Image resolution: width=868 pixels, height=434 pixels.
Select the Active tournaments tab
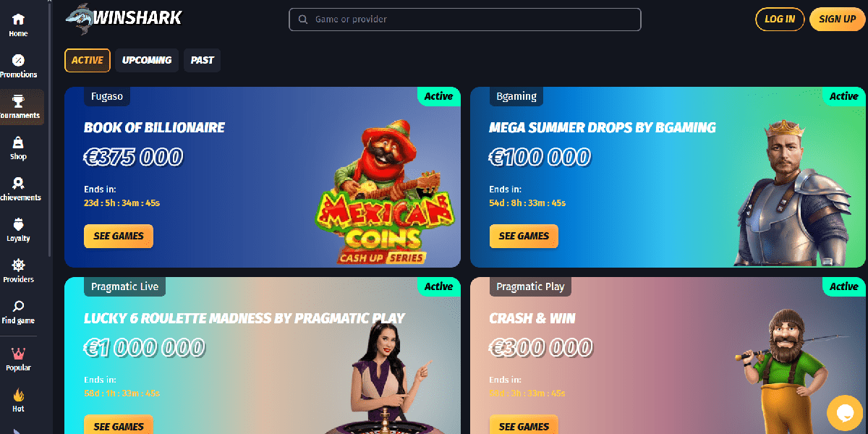(88, 60)
